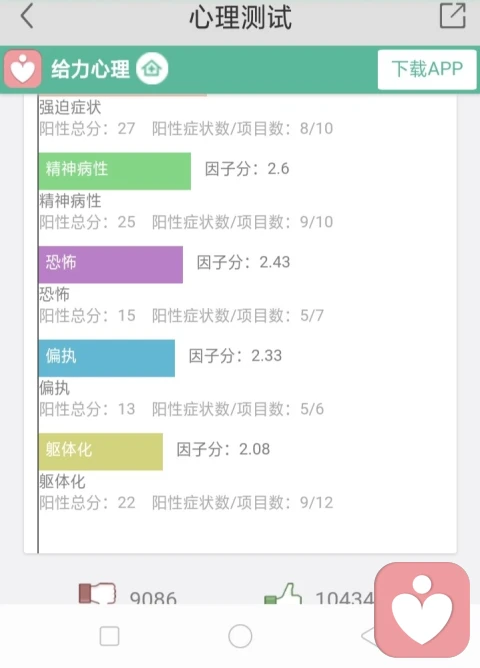Image resolution: width=480 pixels, height=668 pixels.
Task: Select the purple 恐怖 bar
Action: tap(111, 265)
